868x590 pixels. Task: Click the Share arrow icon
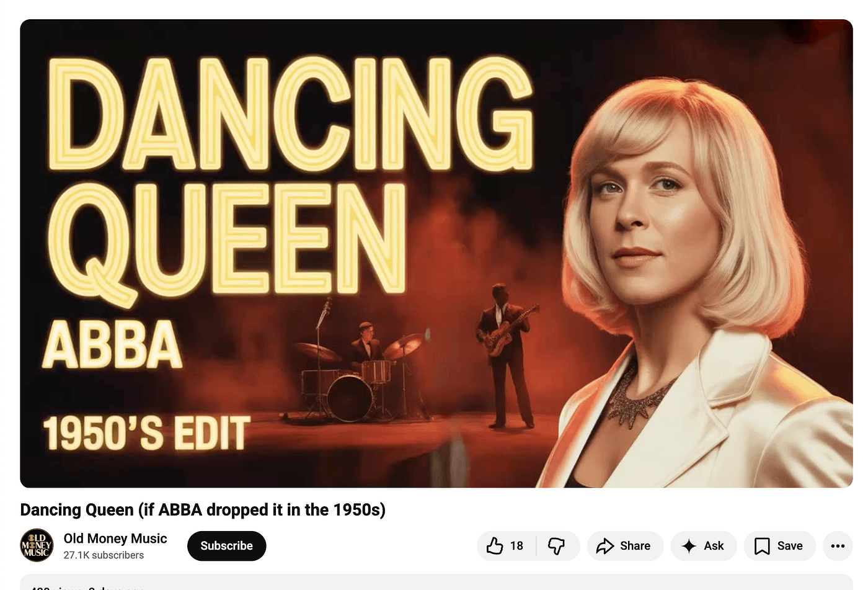click(604, 546)
